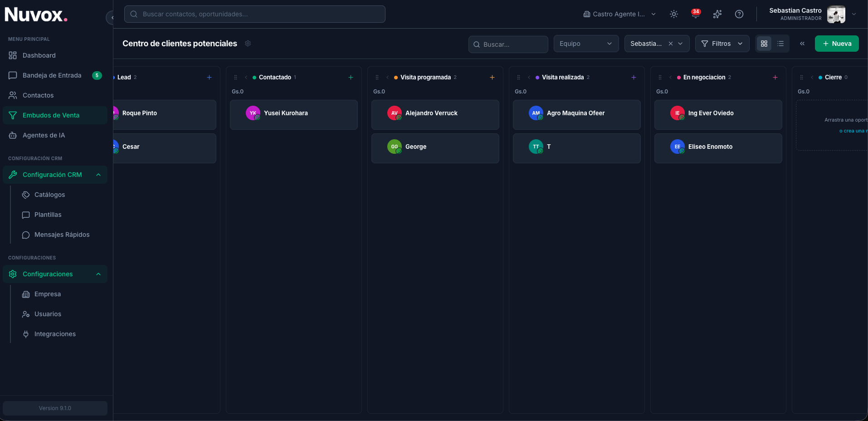
Task: Collapse Cierre column arrow
Action: point(812,78)
